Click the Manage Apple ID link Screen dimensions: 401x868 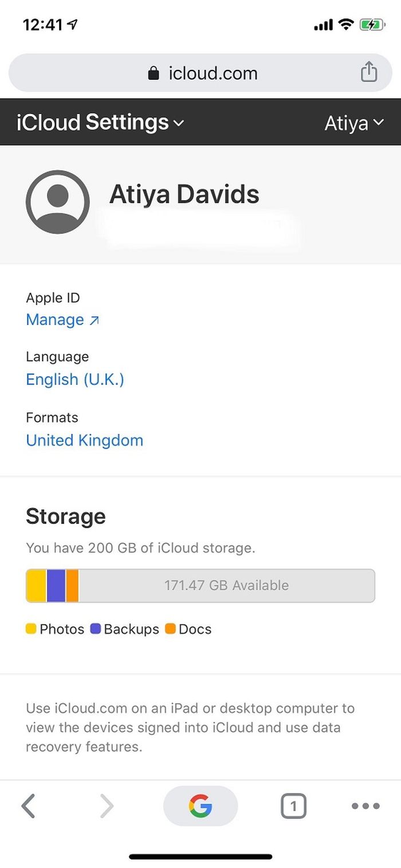click(62, 320)
